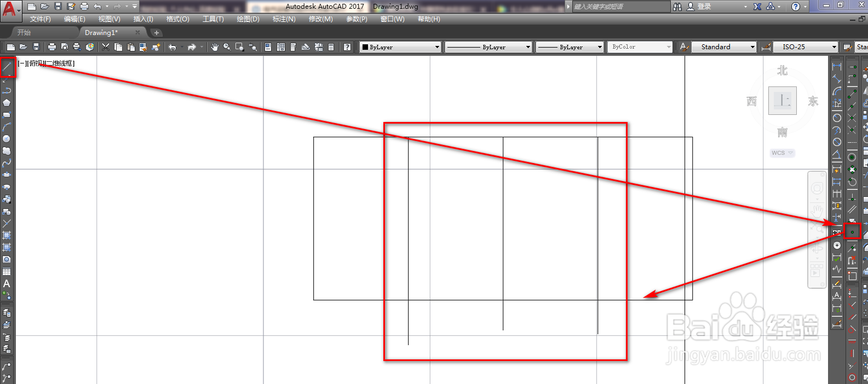This screenshot has width=868, height=384.
Task: Activate the Zoom Previous tool
Action: point(253,47)
